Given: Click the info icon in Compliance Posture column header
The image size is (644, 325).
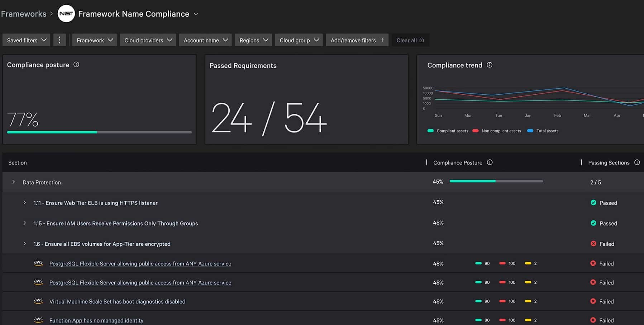Looking at the screenshot, I should [x=490, y=162].
